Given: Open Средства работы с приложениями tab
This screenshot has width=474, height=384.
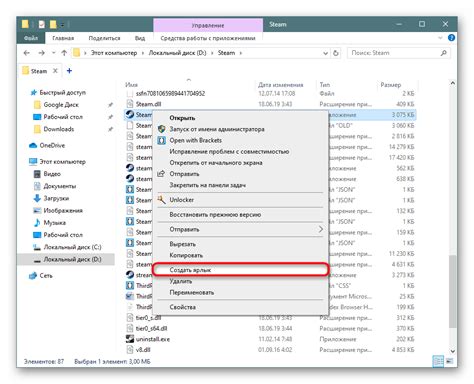Looking at the screenshot, I should coord(208,38).
